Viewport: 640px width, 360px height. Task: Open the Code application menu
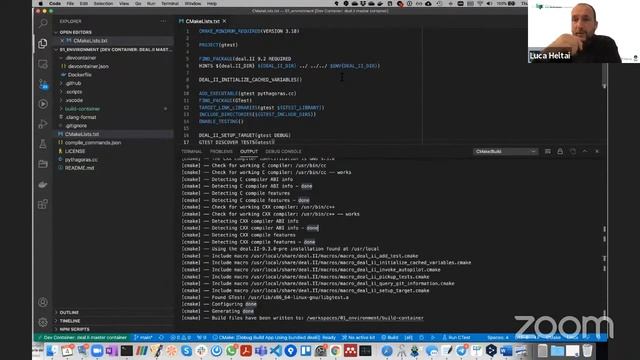pos(55,4)
